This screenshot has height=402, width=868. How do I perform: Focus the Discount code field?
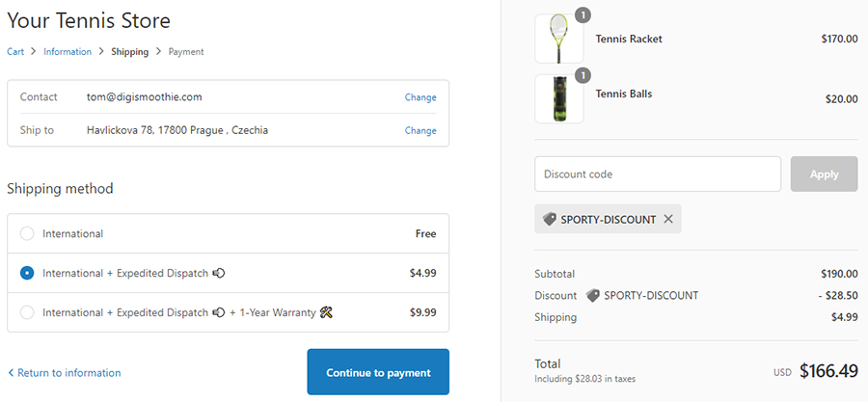pyautogui.click(x=658, y=174)
